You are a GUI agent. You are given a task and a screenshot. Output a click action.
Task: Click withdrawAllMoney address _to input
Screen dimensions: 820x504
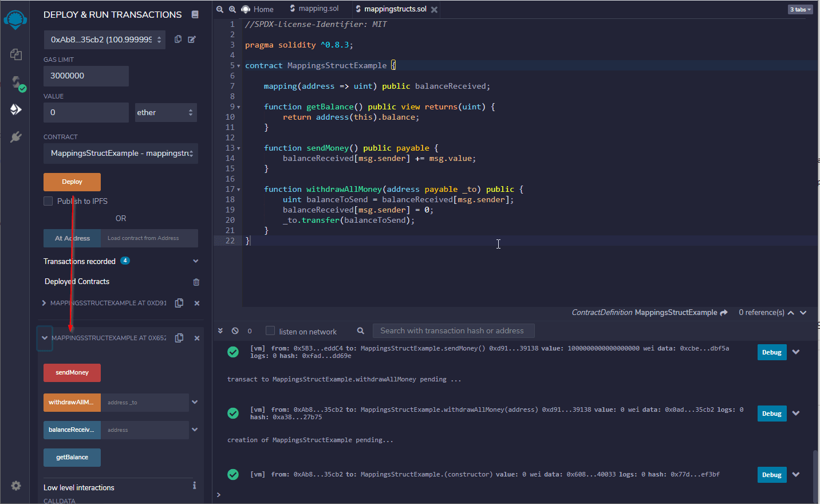tap(145, 403)
